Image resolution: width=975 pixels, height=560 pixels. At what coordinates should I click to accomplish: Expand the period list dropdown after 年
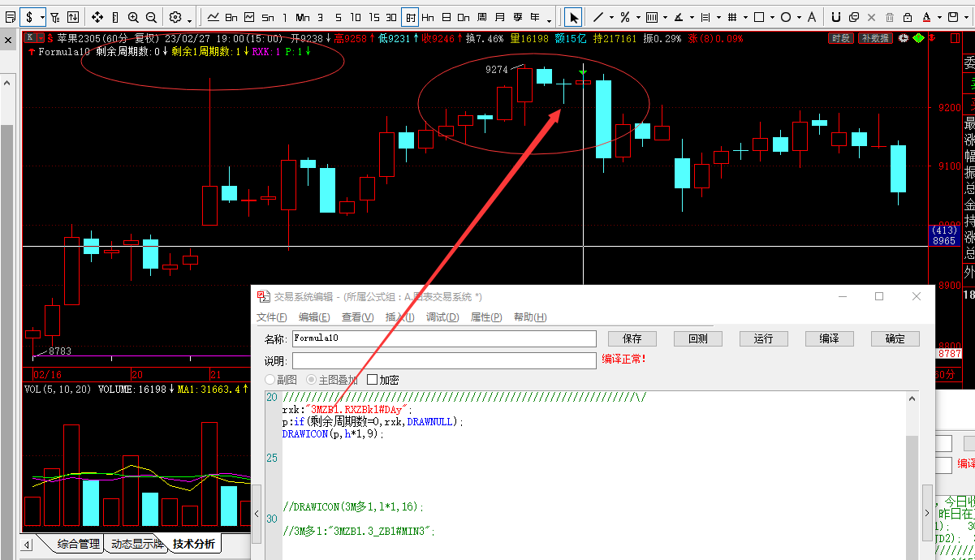click(x=549, y=20)
